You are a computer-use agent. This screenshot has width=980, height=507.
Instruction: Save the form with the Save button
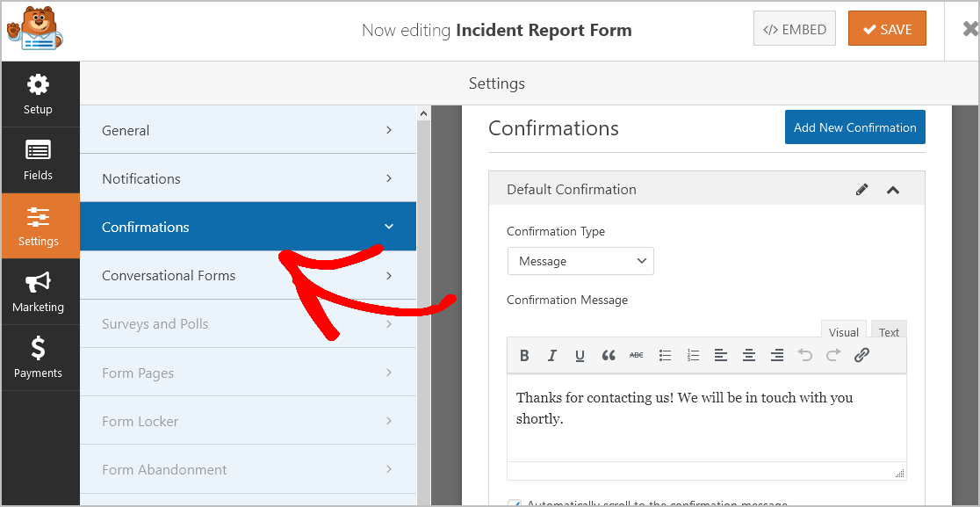(x=887, y=29)
